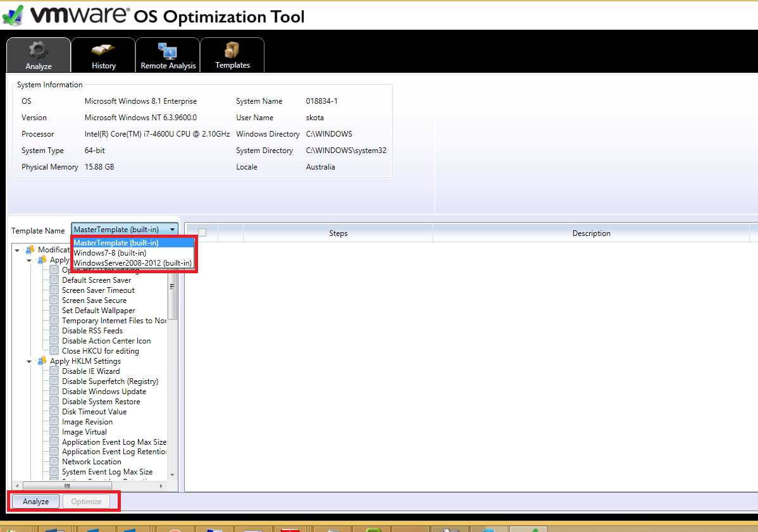Click the Application Event Log Max Size icon
This screenshot has width=758, height=532.
[54, 442]
